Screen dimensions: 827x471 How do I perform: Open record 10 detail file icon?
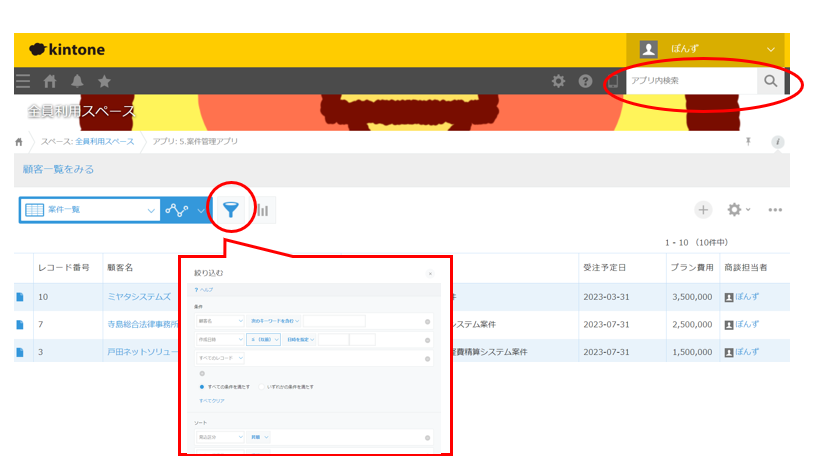pyautogui.click(x=20, y=297)
